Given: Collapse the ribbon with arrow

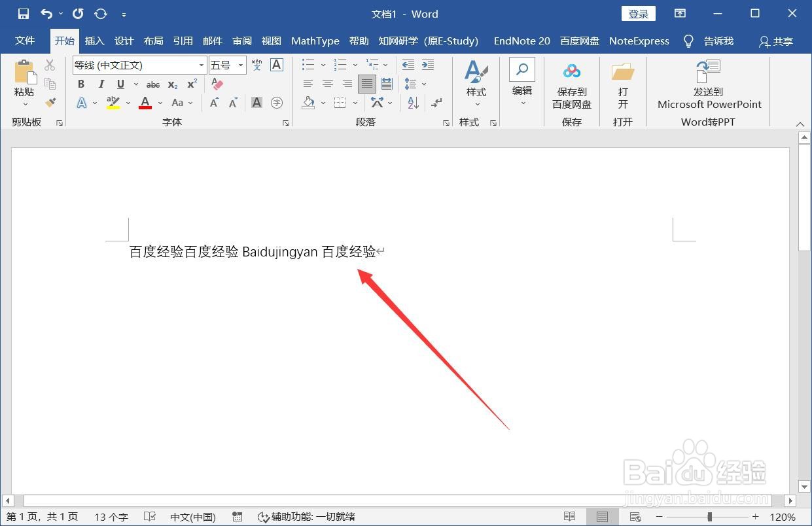Looking at the screenshot, I should coord(800,124).
